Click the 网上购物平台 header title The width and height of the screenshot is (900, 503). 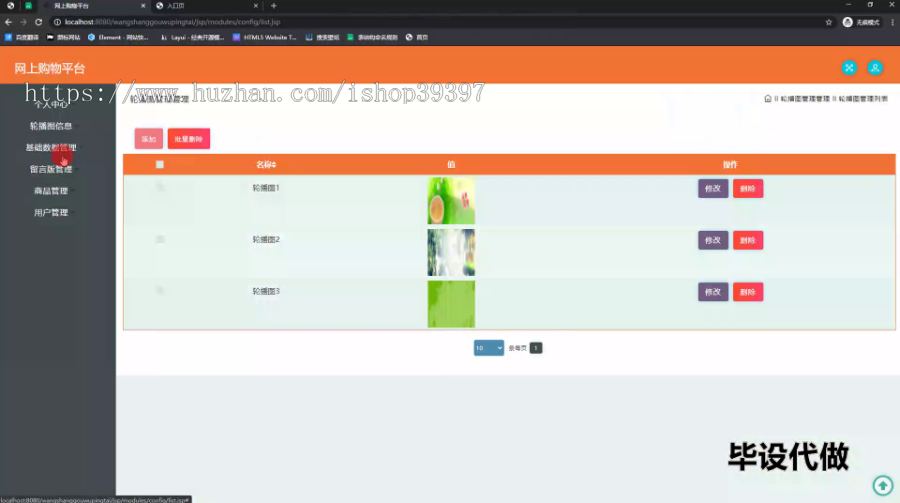pos(50,68)
